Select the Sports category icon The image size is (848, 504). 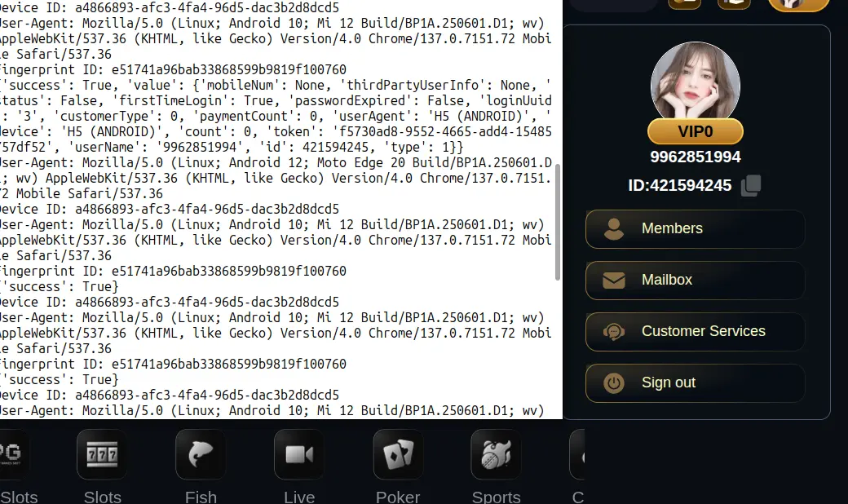[496, 454]
